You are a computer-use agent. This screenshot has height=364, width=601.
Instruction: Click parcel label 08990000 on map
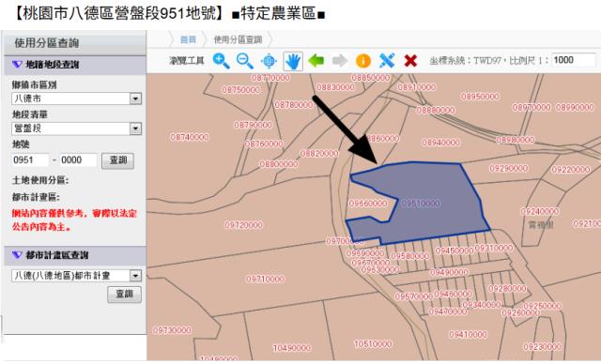[x=575, y=108]
